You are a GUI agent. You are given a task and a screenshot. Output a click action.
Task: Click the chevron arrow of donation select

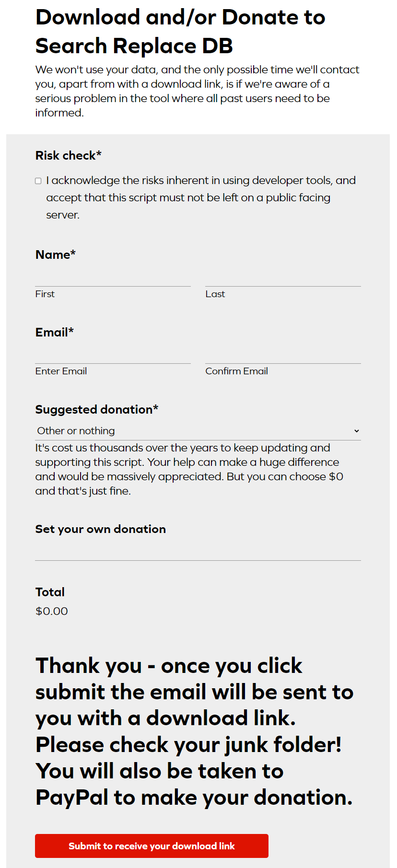click(x=356, y=431)
